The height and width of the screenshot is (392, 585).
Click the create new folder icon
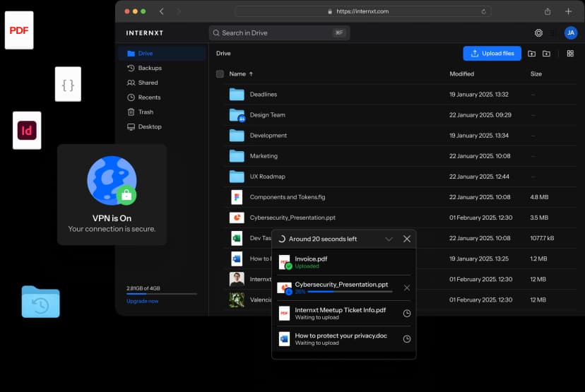pyautogui.click(x=546, y=54)
